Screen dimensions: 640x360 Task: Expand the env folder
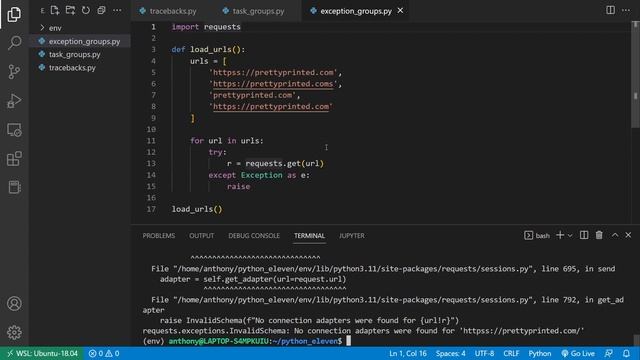point(80,28)
